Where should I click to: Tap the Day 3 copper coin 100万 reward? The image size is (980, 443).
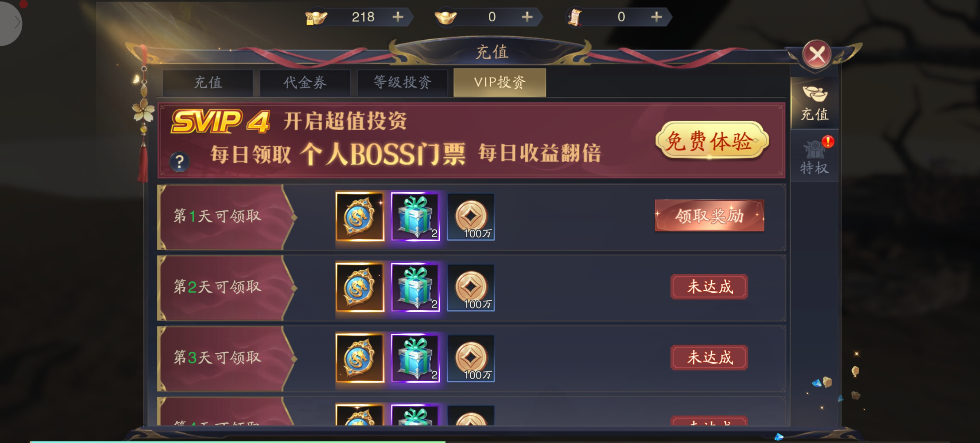click(x=471, y=358)
